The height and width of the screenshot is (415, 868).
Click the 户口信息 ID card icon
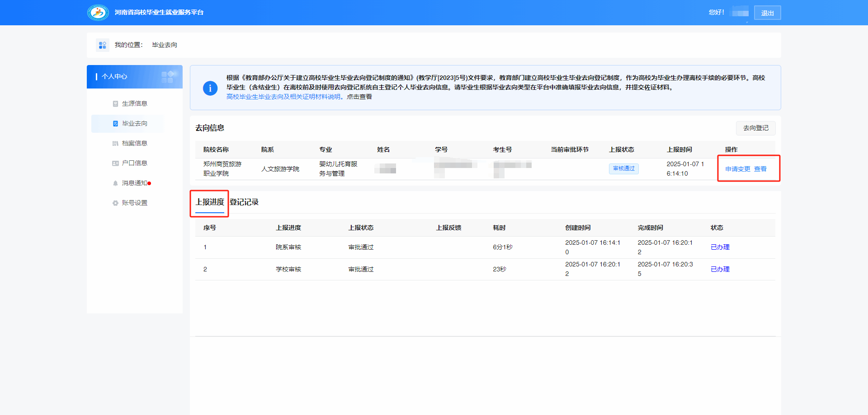115,163
